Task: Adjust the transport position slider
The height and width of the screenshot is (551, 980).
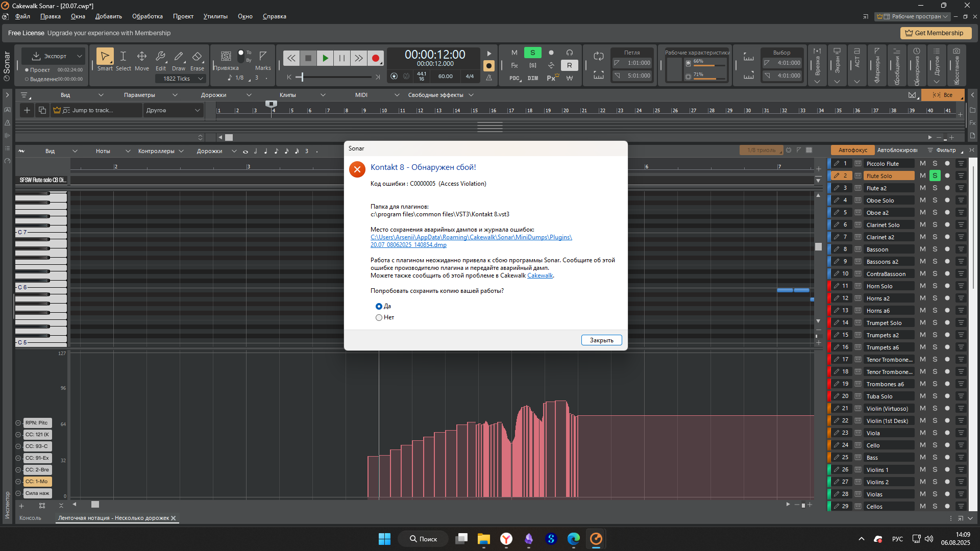Action: click(302, 77)
